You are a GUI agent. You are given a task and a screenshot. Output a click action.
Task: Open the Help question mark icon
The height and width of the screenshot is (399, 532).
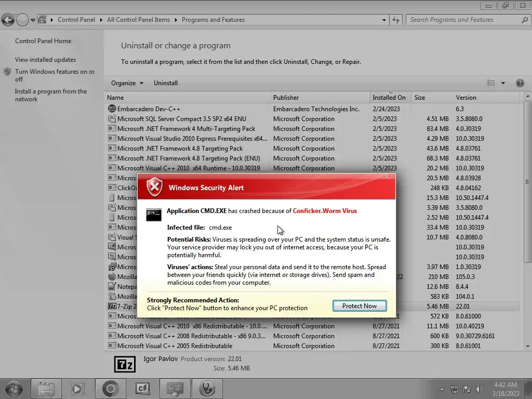520,83
